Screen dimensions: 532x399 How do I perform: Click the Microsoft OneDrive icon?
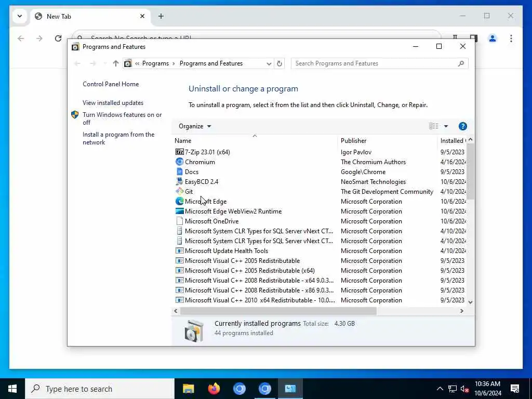(179, 221)
